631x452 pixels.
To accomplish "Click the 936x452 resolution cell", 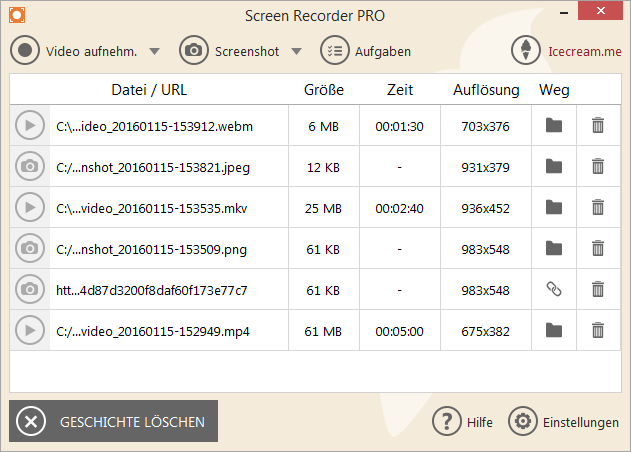I will pyautogui.click(x=485, y=208).
